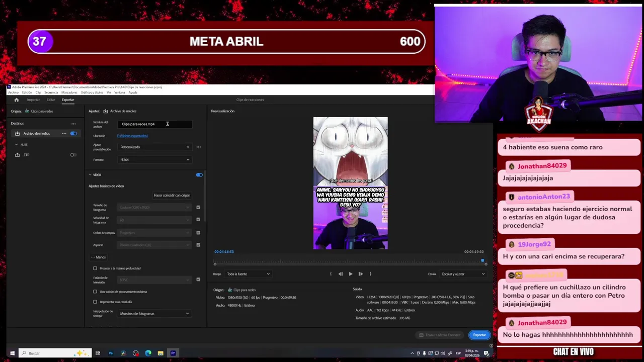644x362 pixels.
Task: Open the Formato H.264 dropdown
Action: point(154,160)
